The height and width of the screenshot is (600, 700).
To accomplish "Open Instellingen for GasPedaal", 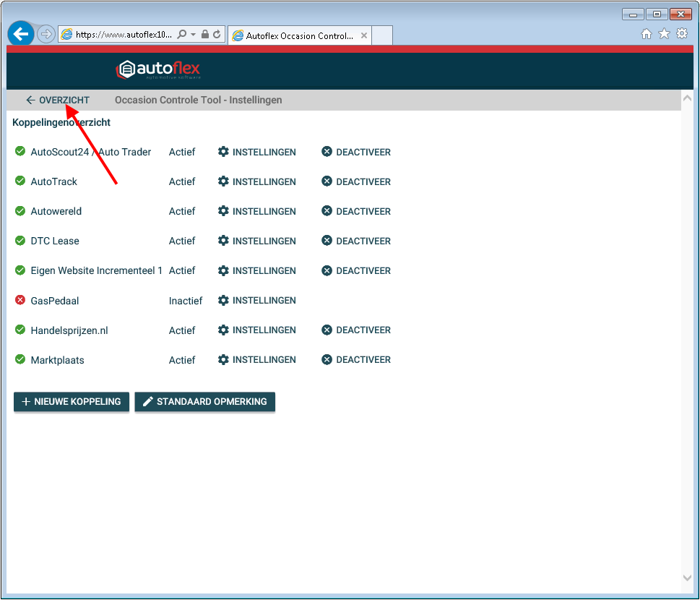I will [x=256, y=300].
